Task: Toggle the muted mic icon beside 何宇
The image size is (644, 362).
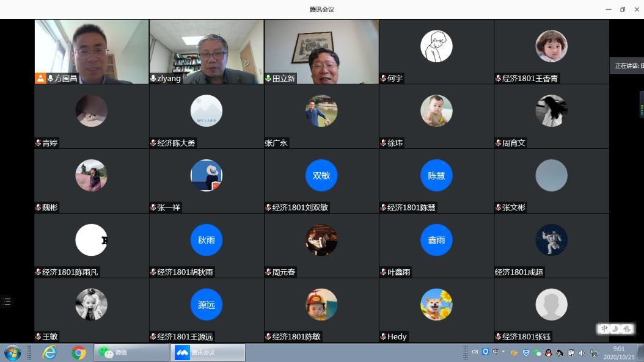Action: tap(383, 78)
